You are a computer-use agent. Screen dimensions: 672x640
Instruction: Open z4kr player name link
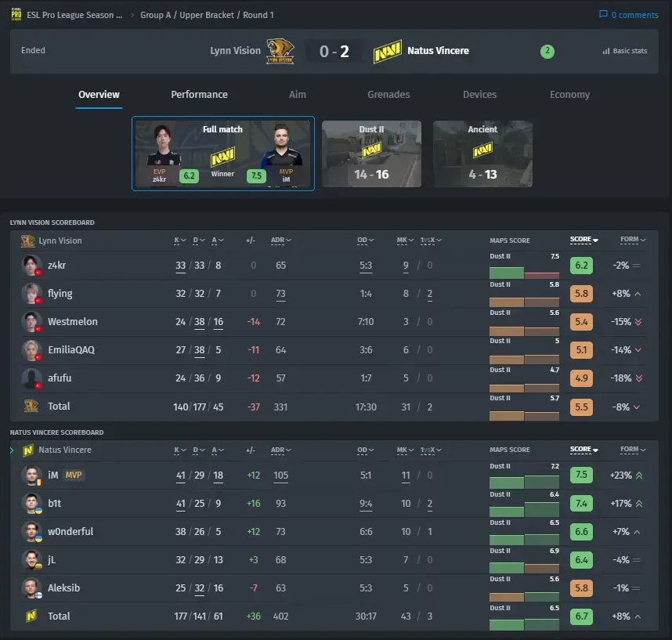[x=56, y=266]
